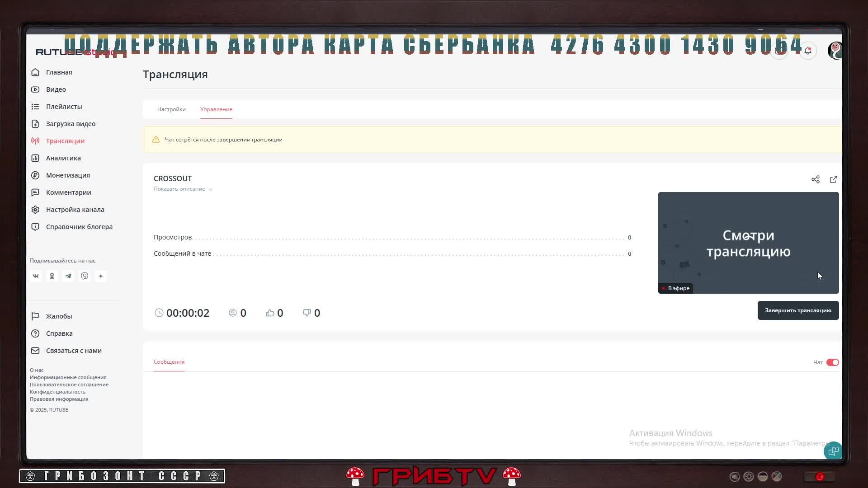868x488 pixels.
Task: Click the Просмотров statistic row
Action: 392,237
